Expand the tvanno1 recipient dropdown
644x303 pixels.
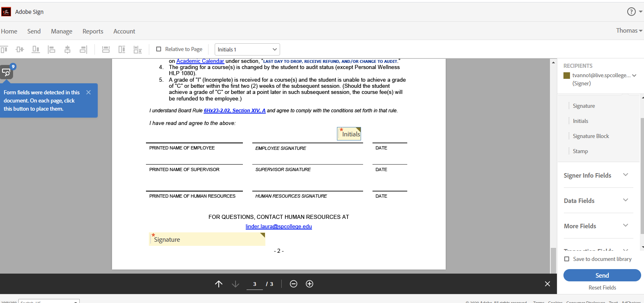pos(634,76)
